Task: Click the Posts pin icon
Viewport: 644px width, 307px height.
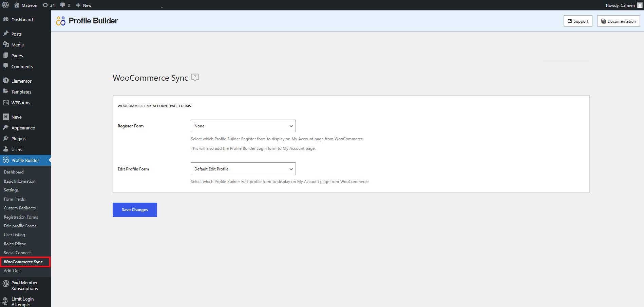Action: click(6, 34)
